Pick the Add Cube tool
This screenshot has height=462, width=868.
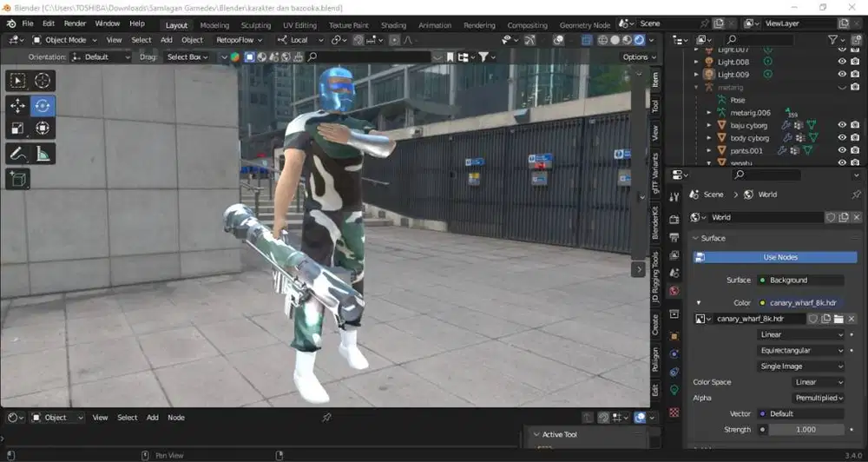pyautogui.click(x=17, y=180)
